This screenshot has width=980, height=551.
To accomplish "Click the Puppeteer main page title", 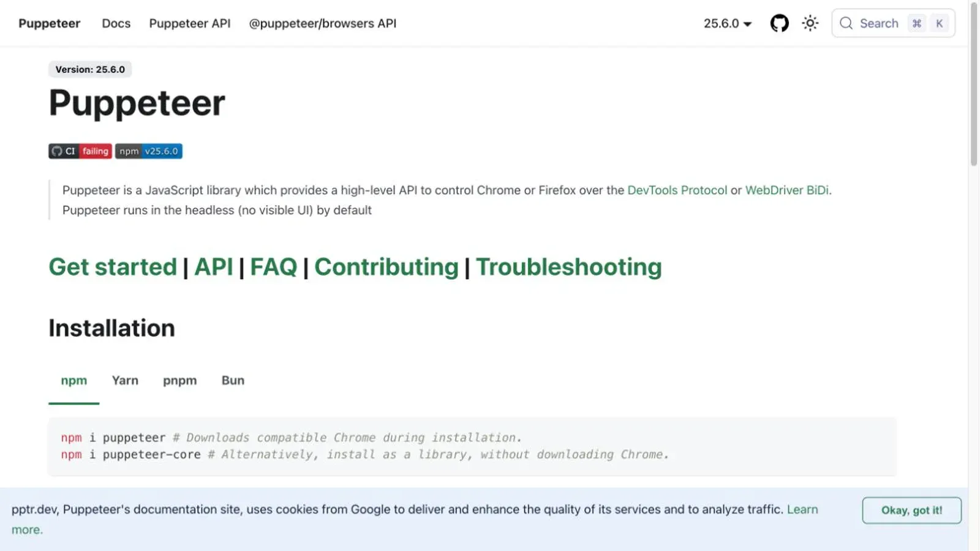I will [x=137, y=103].
